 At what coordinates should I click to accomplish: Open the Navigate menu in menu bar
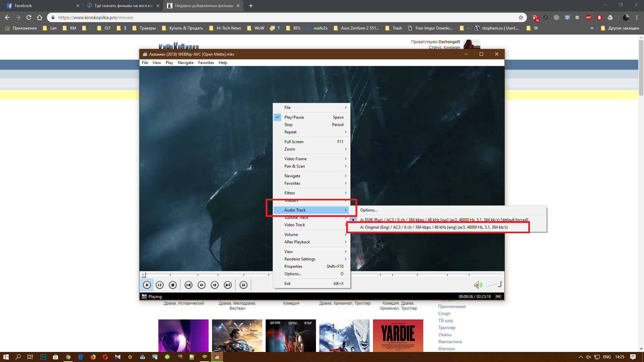[x=185, y=63]
